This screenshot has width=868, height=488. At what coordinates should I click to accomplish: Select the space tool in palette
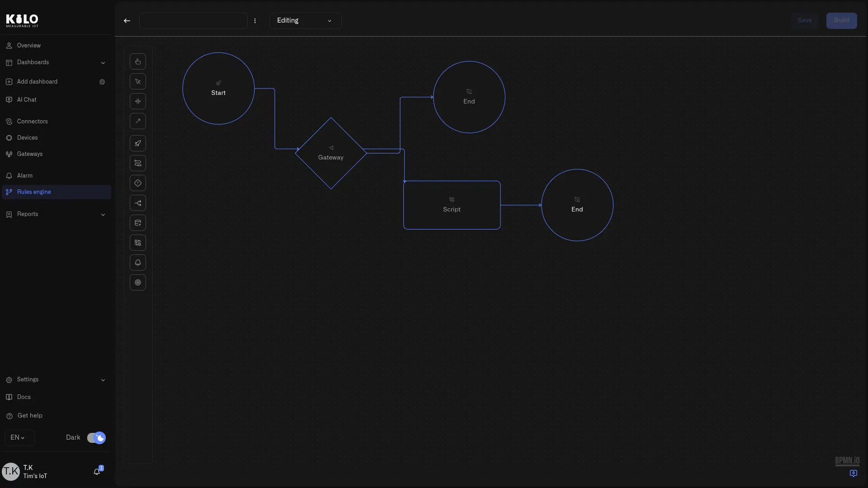[x=138, y=101]
